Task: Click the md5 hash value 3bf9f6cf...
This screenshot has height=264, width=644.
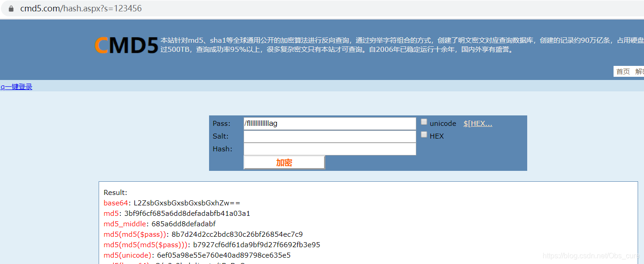Action: [x=187, y=214]
